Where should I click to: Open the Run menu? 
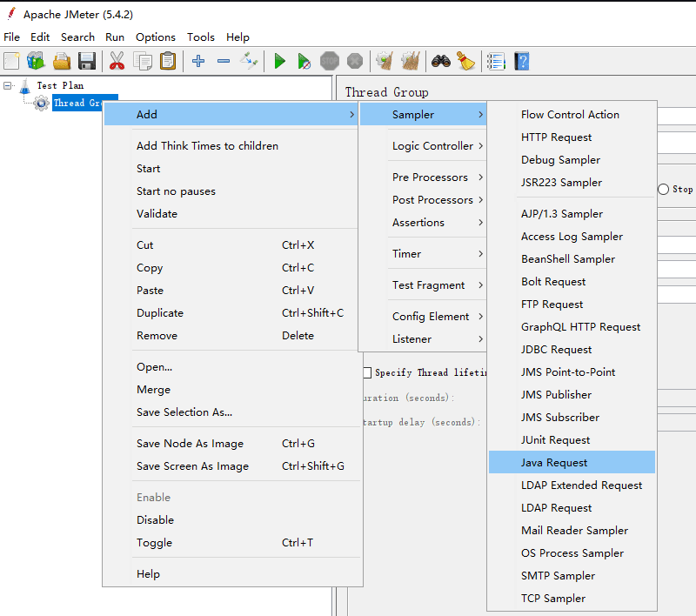coord(115,37)
